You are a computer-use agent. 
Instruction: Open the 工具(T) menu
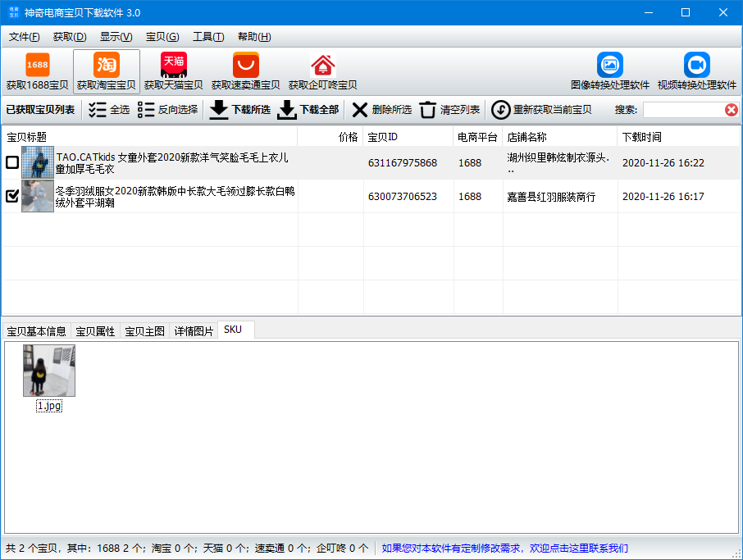(x=208, y=36)
